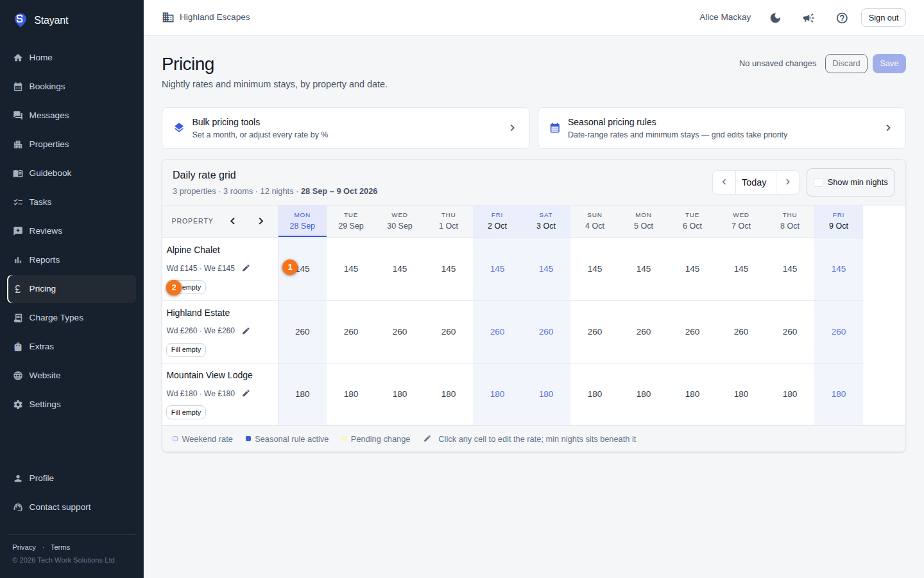Expand Seasonal pricing rules chevron

(888, 128)
